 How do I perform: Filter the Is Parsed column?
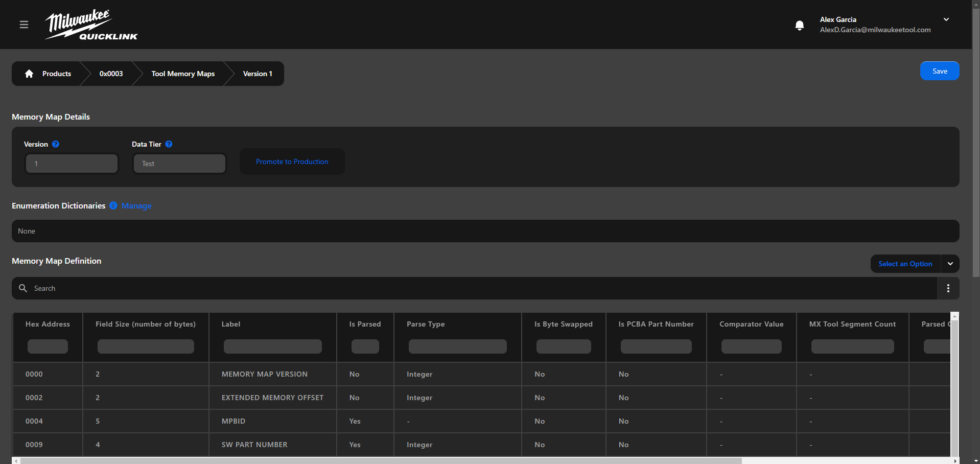[365, 346]
